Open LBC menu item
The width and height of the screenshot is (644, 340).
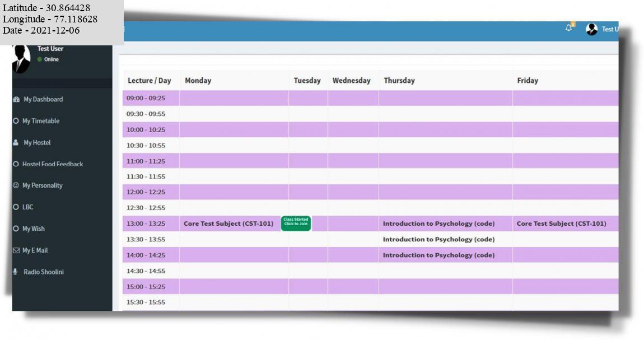[x=27, y=207]
